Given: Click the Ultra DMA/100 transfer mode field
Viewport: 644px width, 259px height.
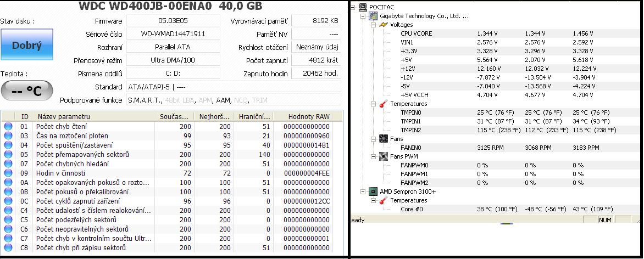Looking at the screenshot, I should (173, 60).
